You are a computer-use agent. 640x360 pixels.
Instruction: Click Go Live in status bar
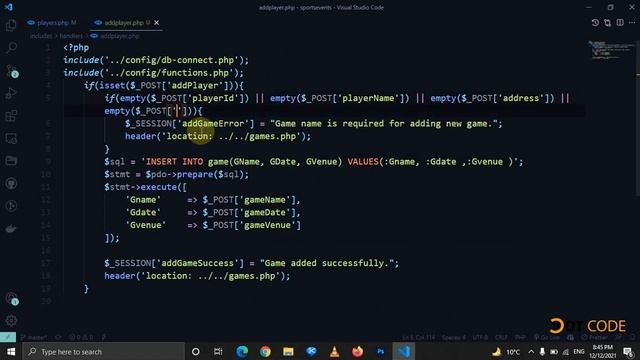tap(547, 337)
